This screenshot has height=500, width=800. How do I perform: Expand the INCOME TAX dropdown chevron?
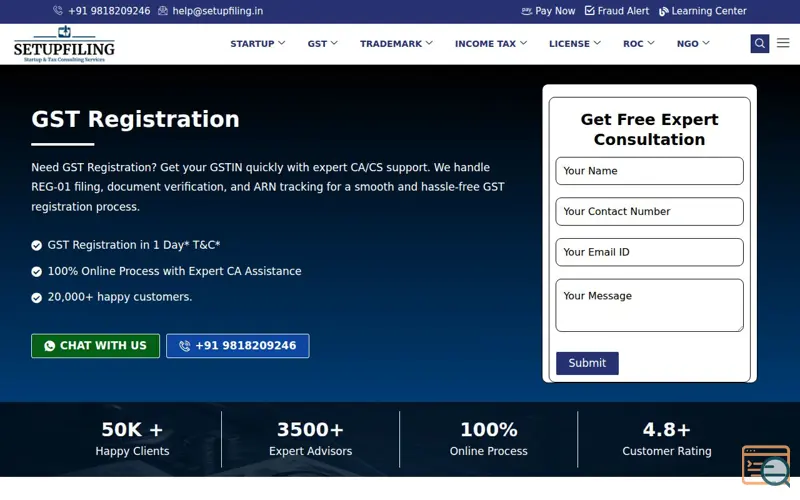pyautogui.click(x=523, y=43)
